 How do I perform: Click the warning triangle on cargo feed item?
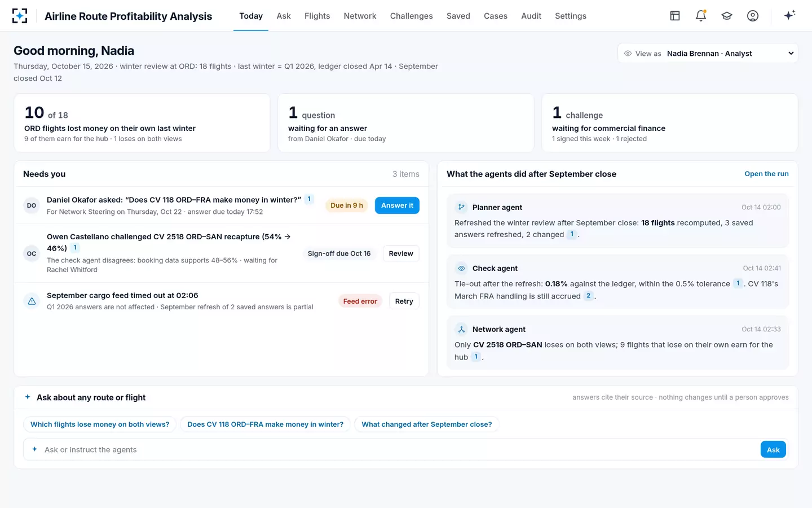tap(32, 301)
